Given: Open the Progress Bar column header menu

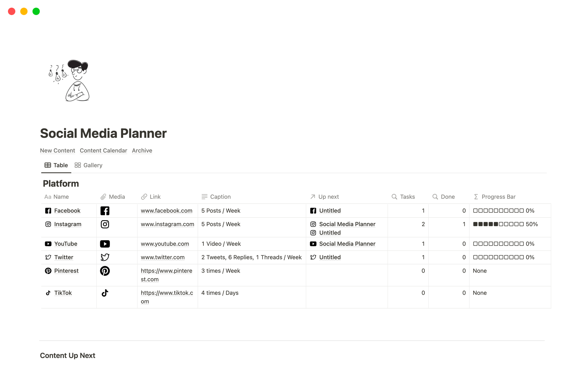Looking at the screenshot, I should pos(498,197).
